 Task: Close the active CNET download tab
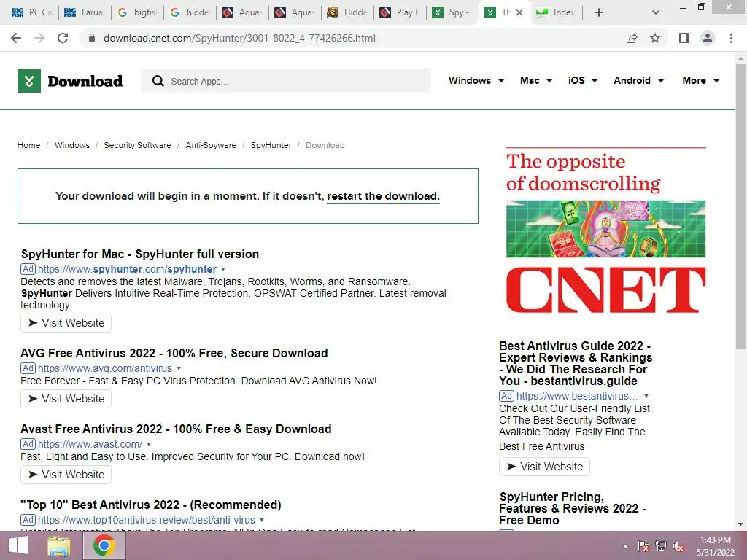pos(519,12)
